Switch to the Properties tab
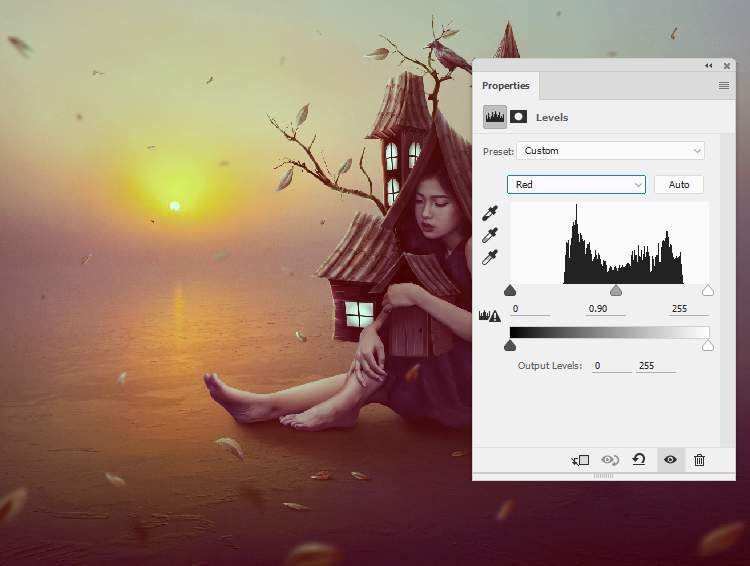 coord(506,86)
